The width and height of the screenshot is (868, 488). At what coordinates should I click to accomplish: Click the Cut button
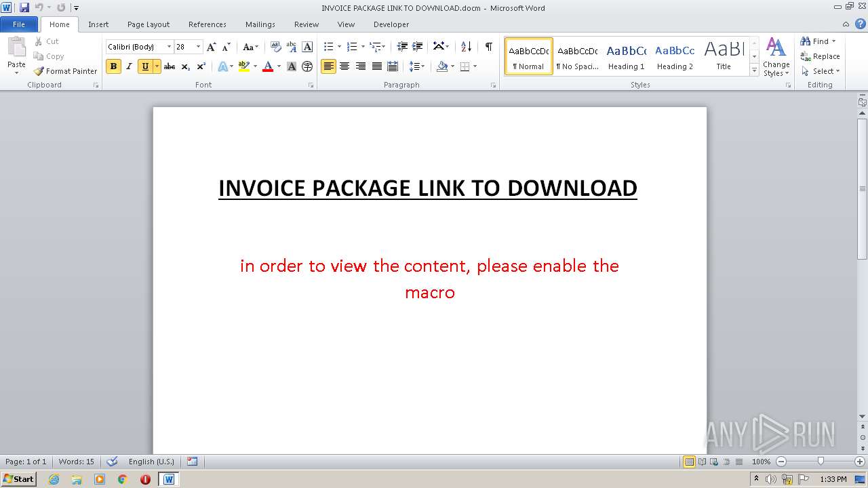click(47, 41)
